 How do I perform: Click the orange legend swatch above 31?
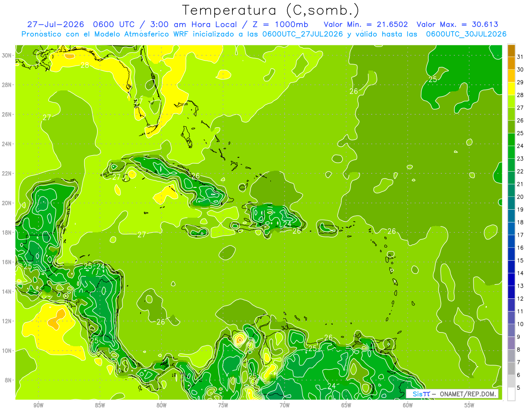coord(511,51)
